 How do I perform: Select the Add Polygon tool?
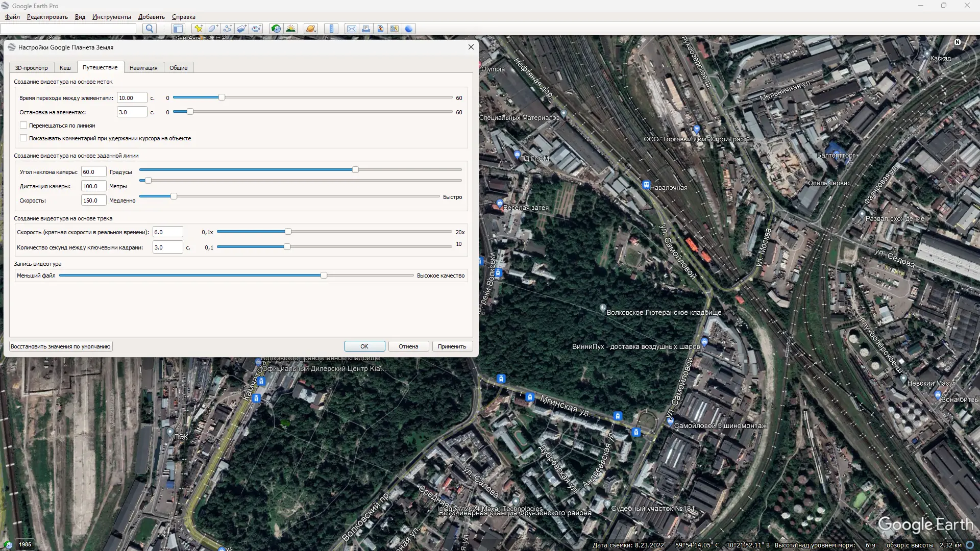[x=213, y=29]
